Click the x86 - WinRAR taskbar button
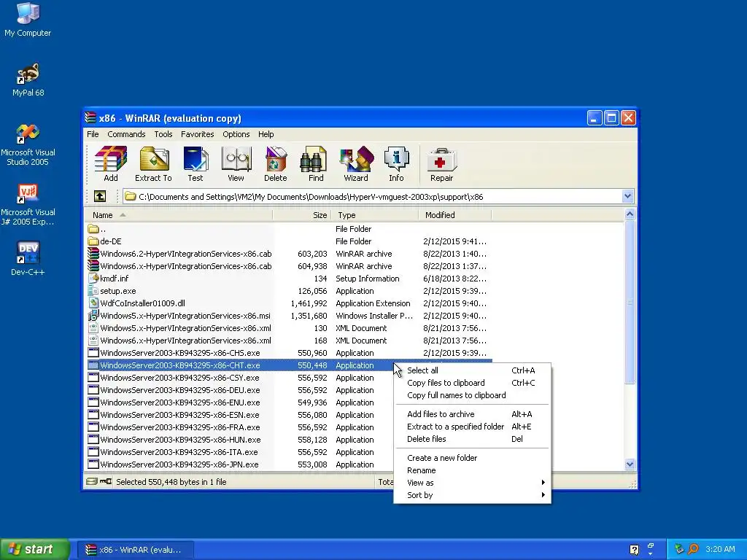The width and height of the screenshot is (747, 560). click(x=135, y=550)
